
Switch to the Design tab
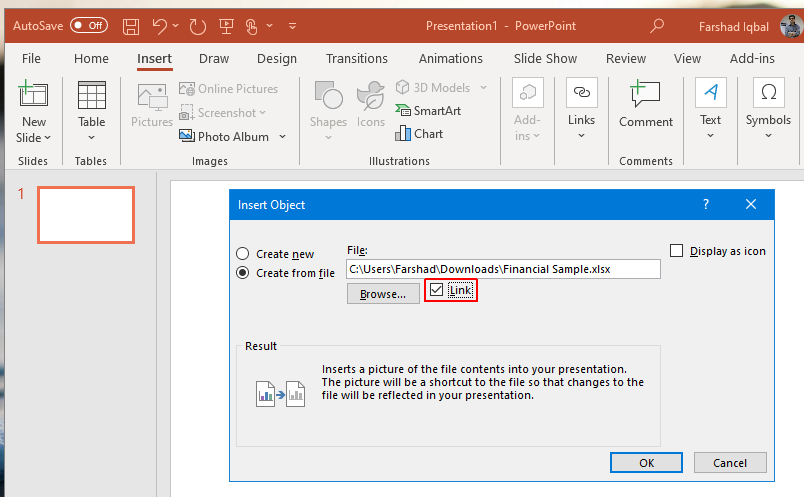click(276, 59)
